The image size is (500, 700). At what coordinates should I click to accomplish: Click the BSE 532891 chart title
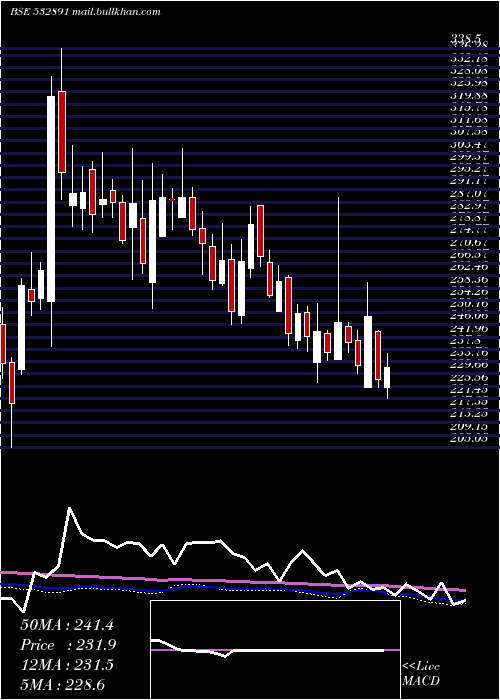[38, 12]
